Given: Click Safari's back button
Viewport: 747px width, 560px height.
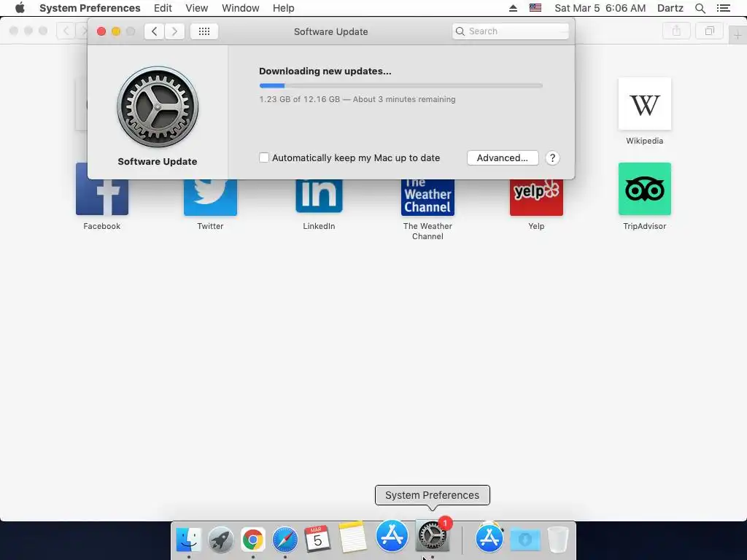Looking at the screenshot, I should coord(66,31).
